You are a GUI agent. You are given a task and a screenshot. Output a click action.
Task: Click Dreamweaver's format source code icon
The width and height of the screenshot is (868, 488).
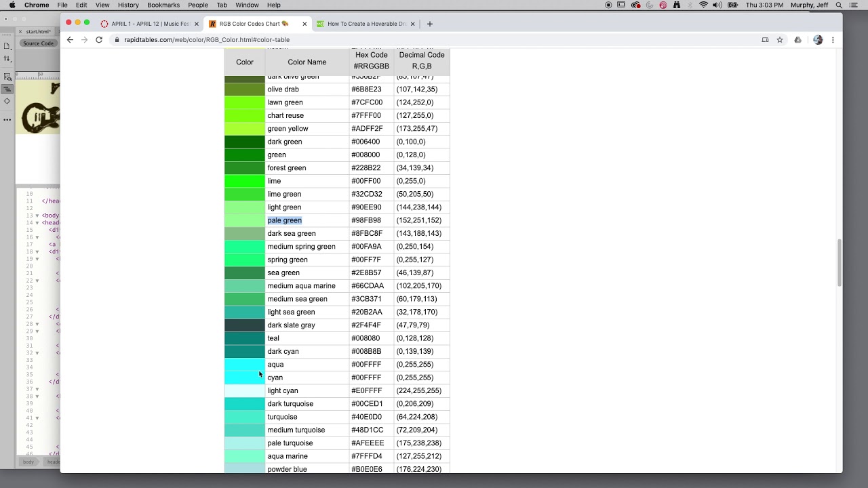tap(7, 89)
